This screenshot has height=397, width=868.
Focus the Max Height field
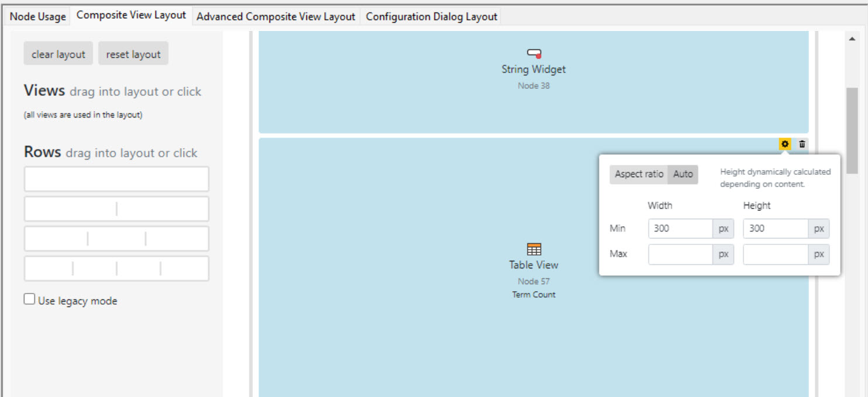[x=776, y=254]
